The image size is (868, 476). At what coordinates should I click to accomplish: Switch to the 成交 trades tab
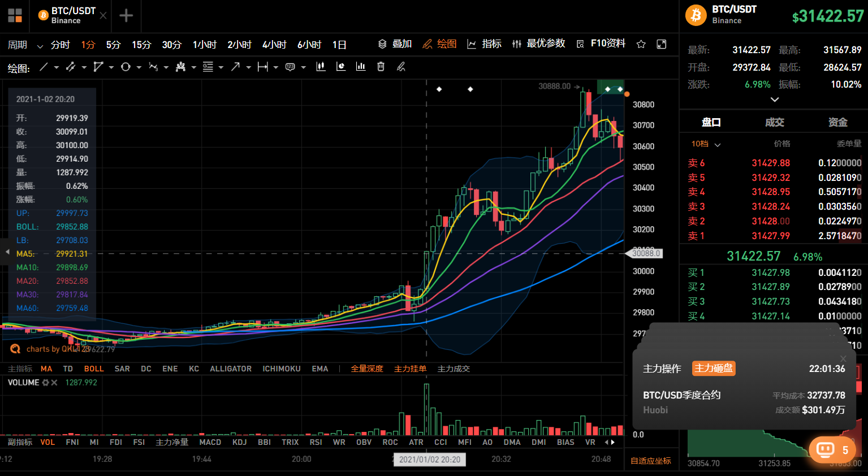click(774, 122)
